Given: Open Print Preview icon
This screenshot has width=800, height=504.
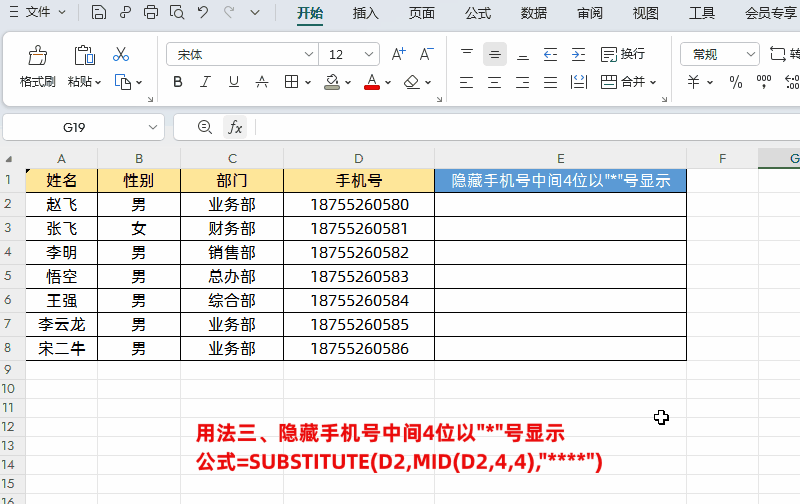Looking at the screenshot, I should tap(177, 12).
